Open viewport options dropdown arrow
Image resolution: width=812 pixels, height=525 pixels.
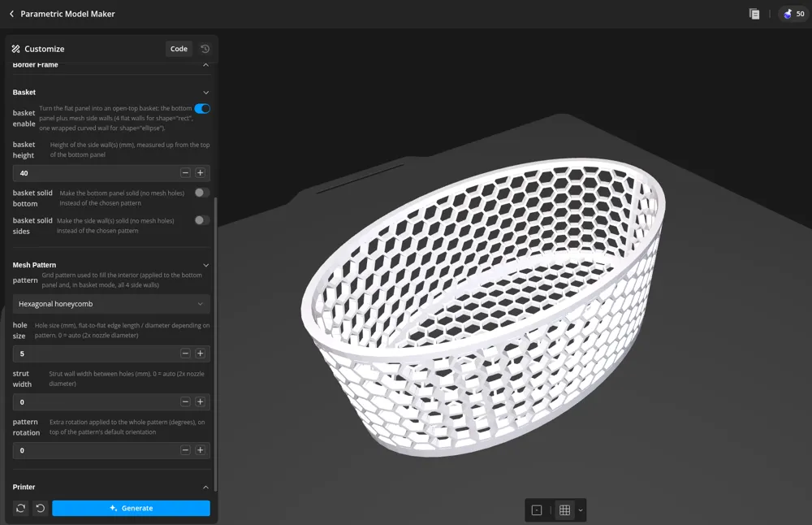point(581,510)
